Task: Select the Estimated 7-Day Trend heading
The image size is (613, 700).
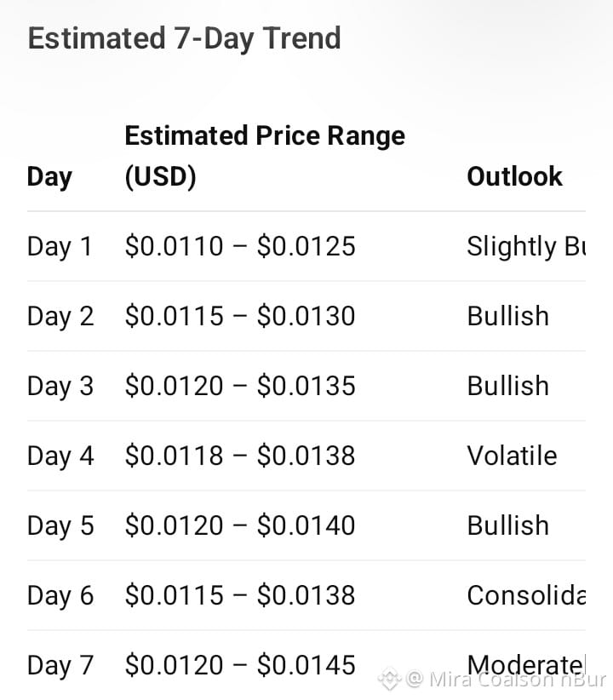Action: (185, 38)
